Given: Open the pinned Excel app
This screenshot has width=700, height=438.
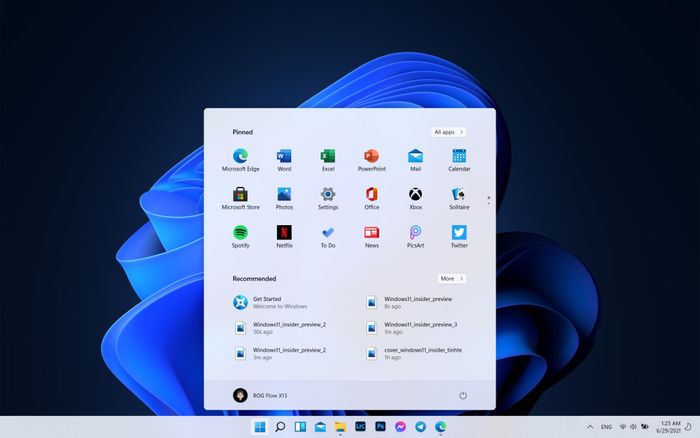Looking at the screenshot, I should coord(328,160).
